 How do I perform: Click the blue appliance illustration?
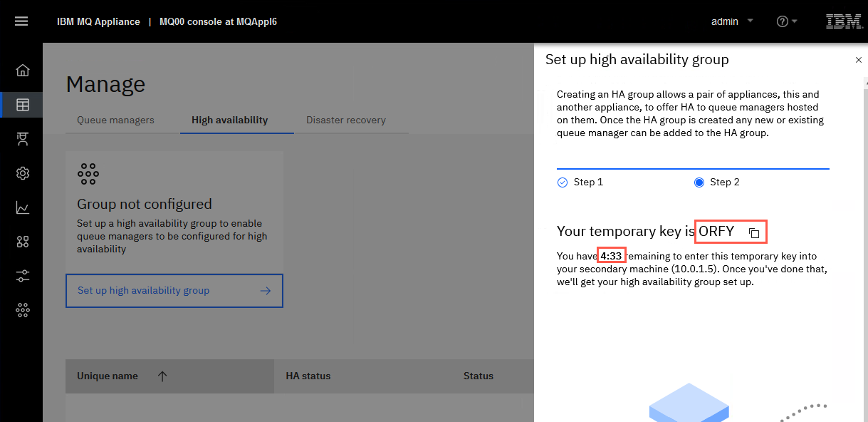688,403
